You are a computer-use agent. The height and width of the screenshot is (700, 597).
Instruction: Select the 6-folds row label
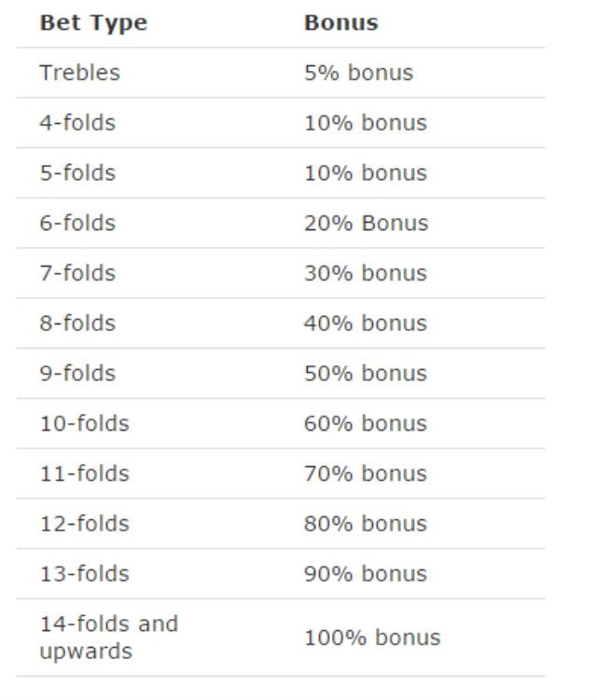[77, 223]
